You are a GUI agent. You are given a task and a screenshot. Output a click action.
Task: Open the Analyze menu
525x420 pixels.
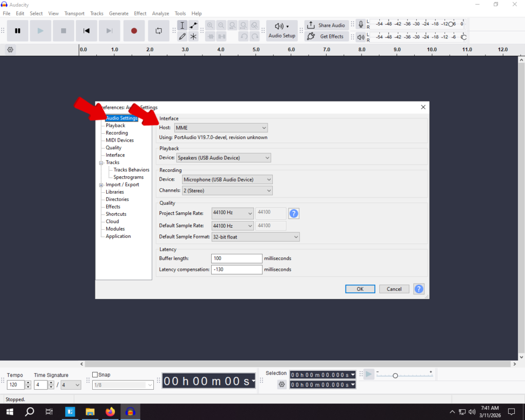[x=160, y=13]
